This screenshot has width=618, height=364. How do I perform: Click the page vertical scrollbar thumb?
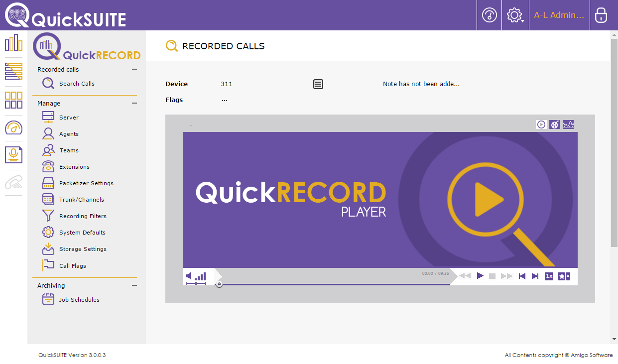pos(614,142)
